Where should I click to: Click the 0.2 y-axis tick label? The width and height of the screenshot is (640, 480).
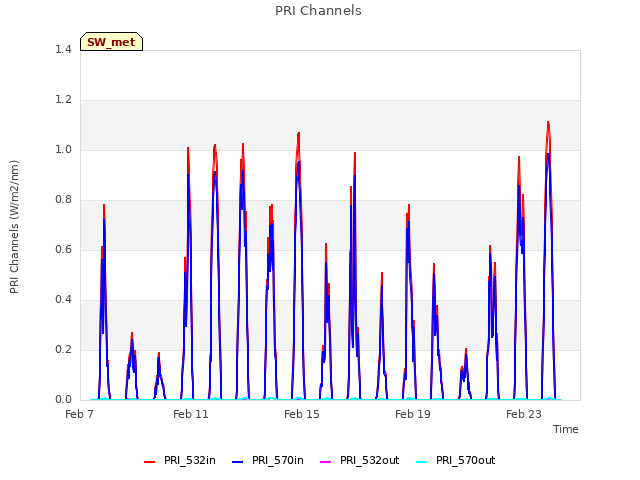pos(63,349)
